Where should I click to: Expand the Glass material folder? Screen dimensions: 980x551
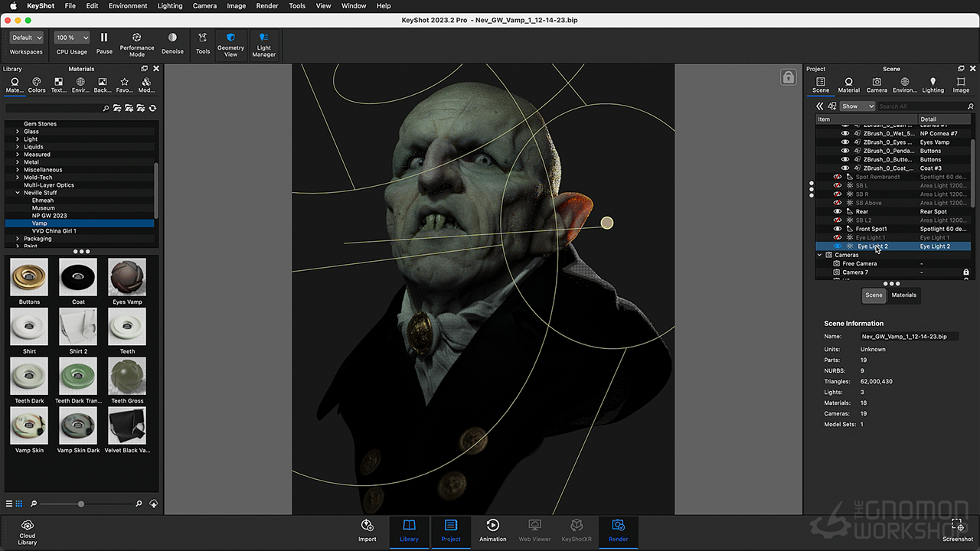[x=18, y=132]
